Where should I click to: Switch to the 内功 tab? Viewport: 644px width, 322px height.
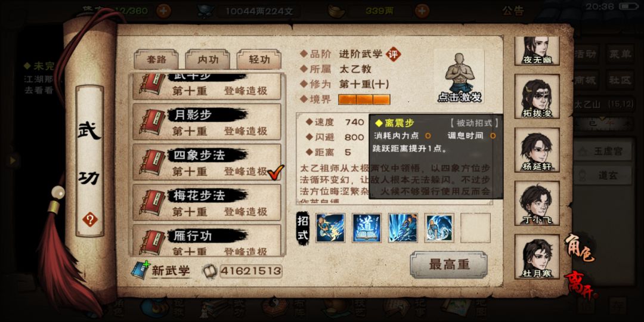(x=208, y=60)
